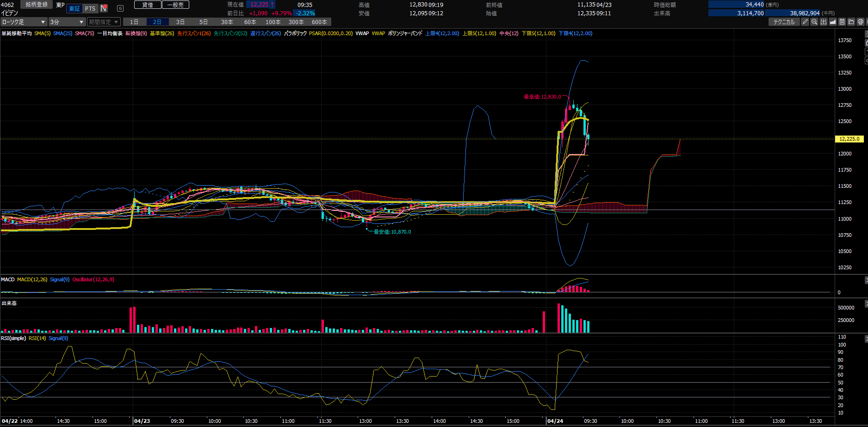868x427 pixels.
Task: Click the open folder icon
Action: pos(851,22)
